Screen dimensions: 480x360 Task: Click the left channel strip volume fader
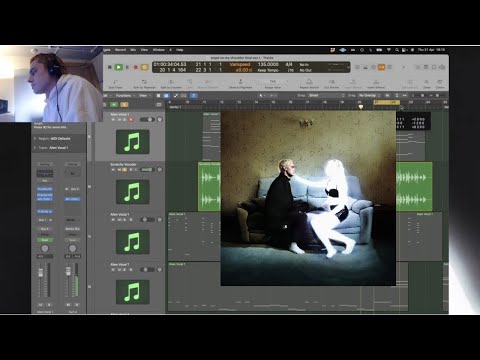tap(41, 273)
